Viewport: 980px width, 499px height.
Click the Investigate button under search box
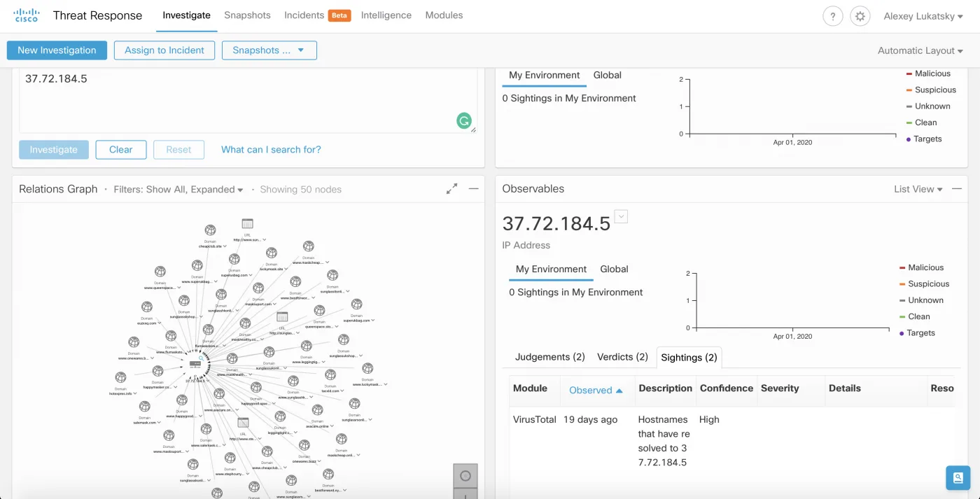tap(54, 150)
